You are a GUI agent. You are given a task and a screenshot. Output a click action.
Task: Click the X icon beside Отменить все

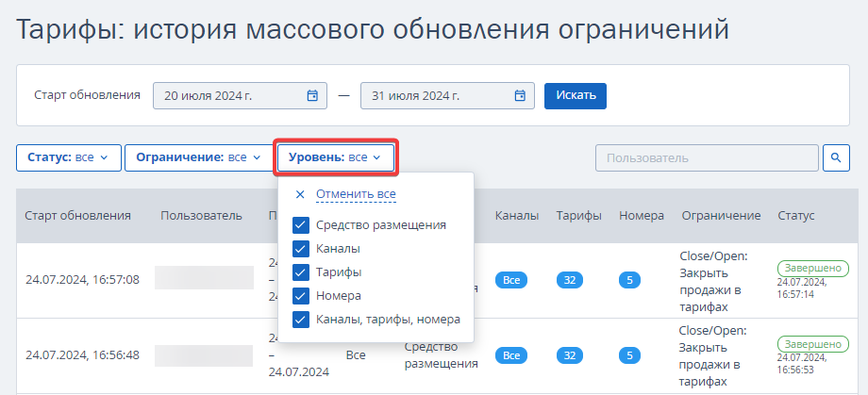(300, 194)
